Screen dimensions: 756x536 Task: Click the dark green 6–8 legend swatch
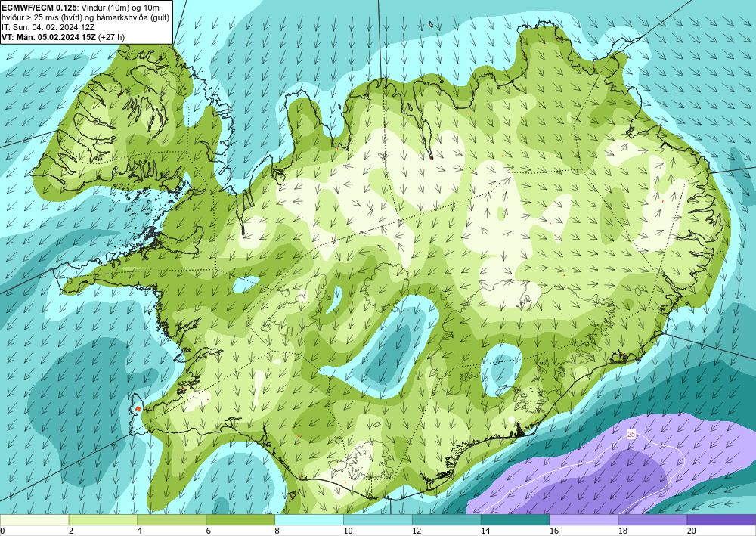pos(240,519)
